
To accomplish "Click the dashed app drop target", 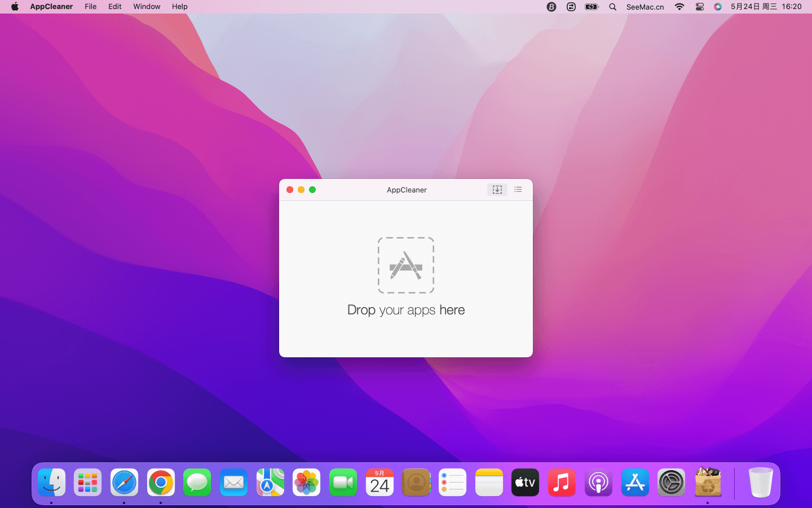I will click(406, 265).
